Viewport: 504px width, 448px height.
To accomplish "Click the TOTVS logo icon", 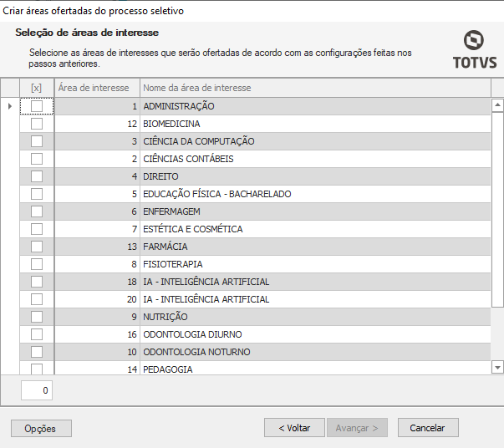I will click(x=474, y=42).
